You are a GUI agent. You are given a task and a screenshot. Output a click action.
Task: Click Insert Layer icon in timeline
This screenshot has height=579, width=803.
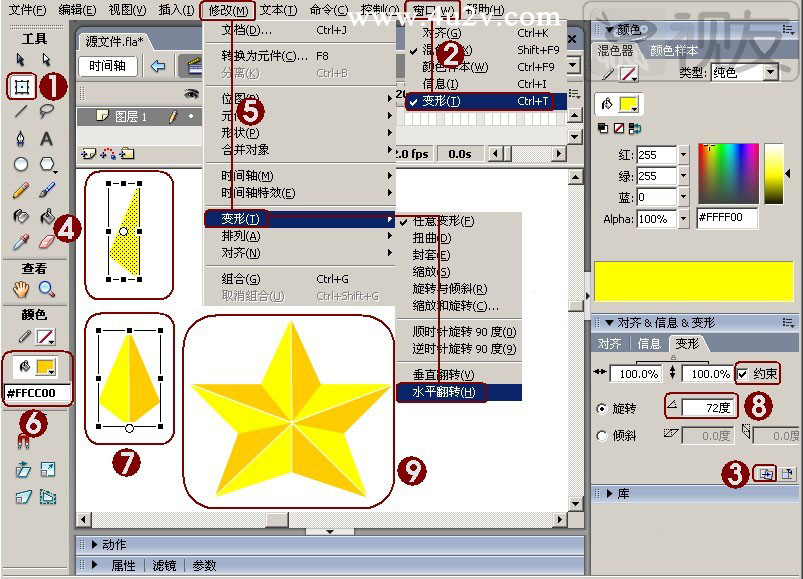coord(88,153)
